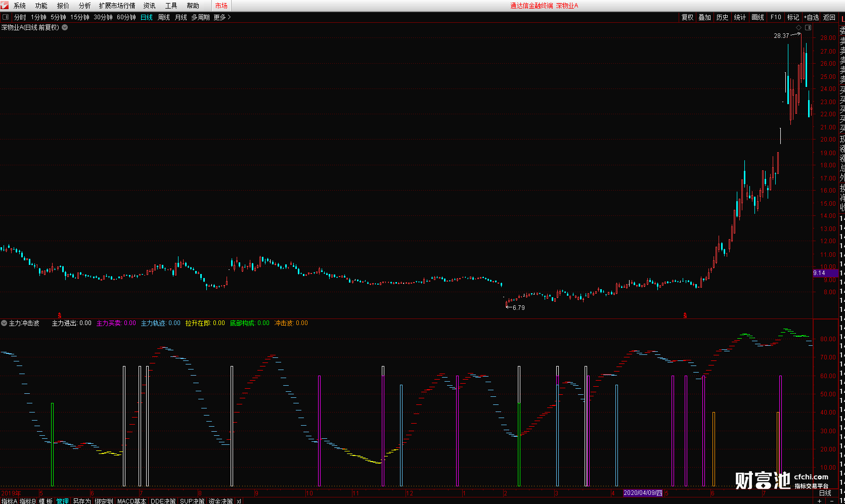845x504 pixels.
Task: Click the 画线 drawing button
Action: (758, 17)
